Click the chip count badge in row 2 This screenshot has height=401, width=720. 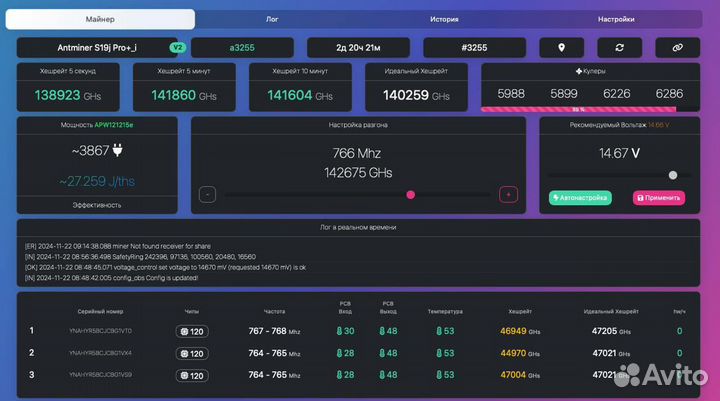[191, 353]
